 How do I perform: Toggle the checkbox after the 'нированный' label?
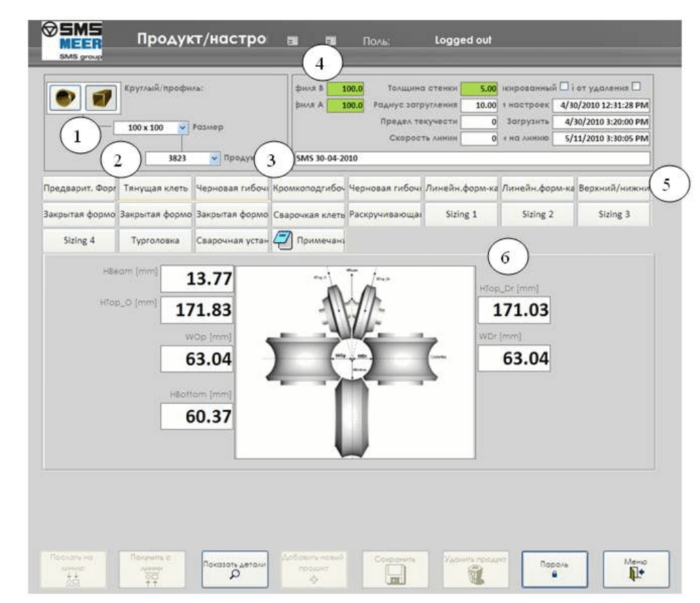[x=564, y=86]
